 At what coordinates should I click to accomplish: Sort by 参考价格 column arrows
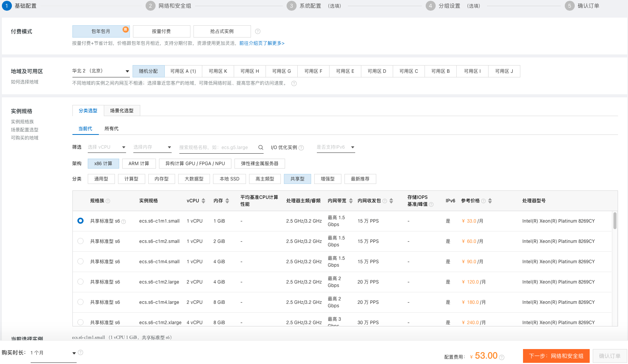490,201
